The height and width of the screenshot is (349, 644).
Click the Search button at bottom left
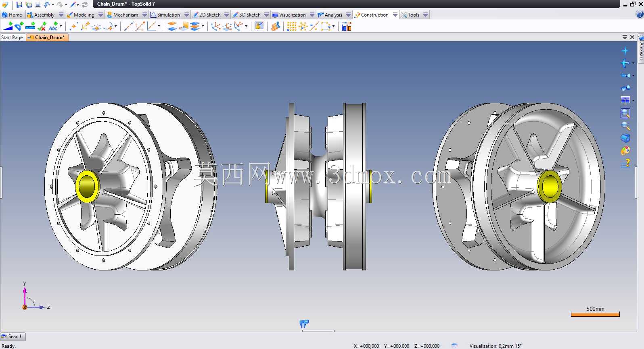13,337
